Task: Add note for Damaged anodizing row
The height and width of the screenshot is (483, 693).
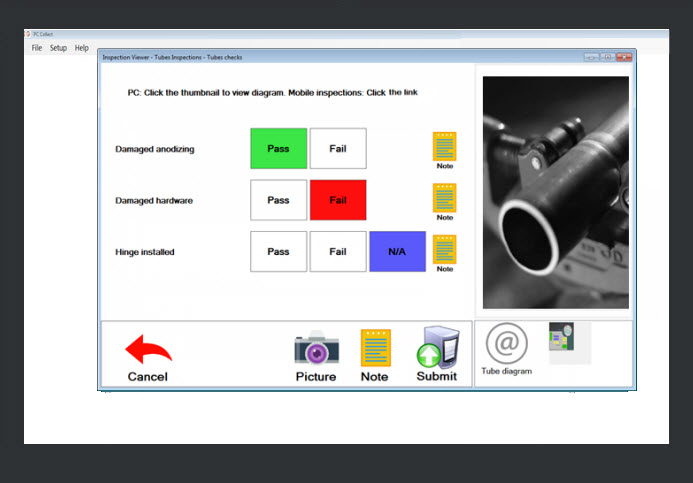Action: 445,147
